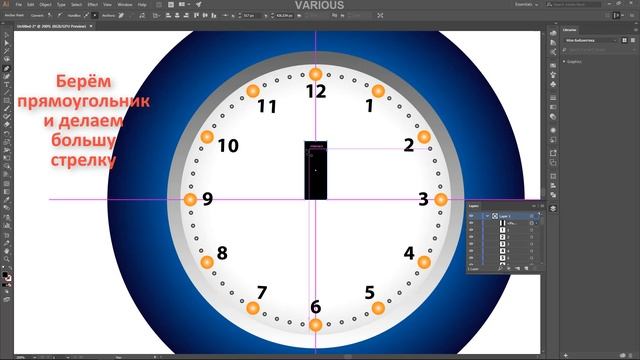Screen dimensions: 640x360
Task: Click the Libraries search field
Action: click(x=598, y=50)
